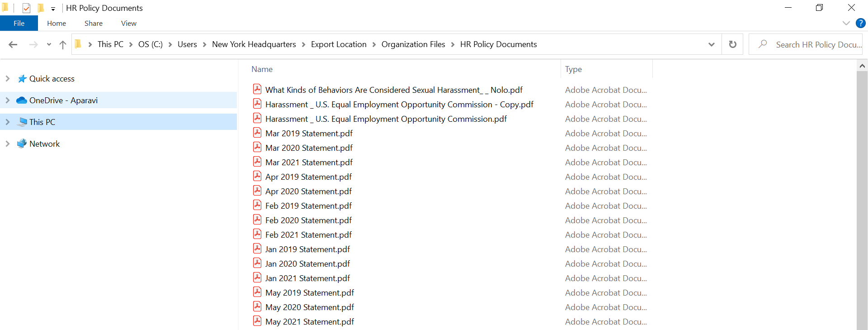Navigate to Organization Files in breadcrumb

pyautogui.click(x=413, y=44)
